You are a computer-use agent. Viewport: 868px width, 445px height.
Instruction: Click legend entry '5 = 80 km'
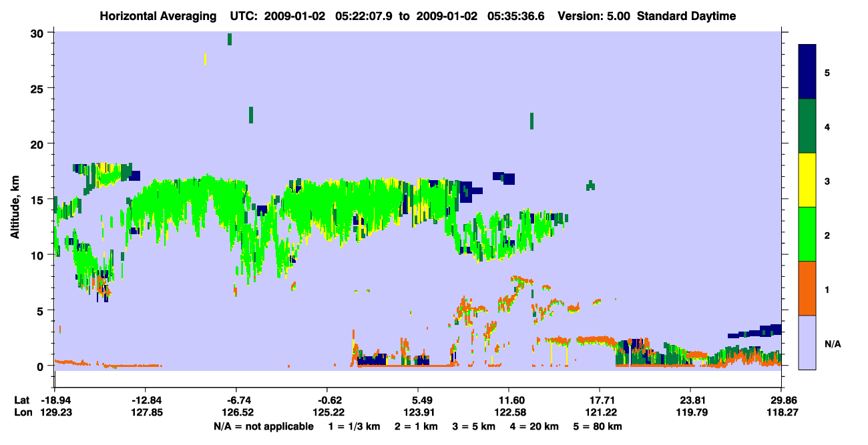coord(596,426)
